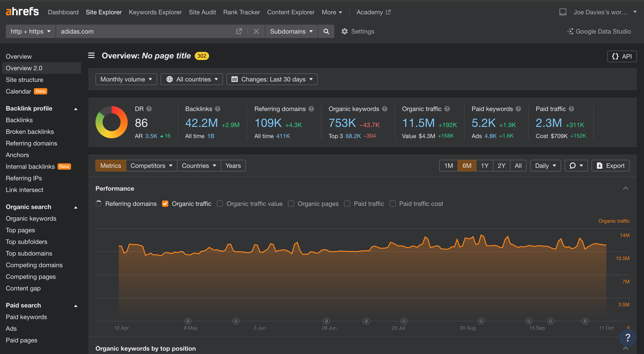Go to Keywords Explorer
Viewport: 644px width, 354px height.
(x=155, y=12)
